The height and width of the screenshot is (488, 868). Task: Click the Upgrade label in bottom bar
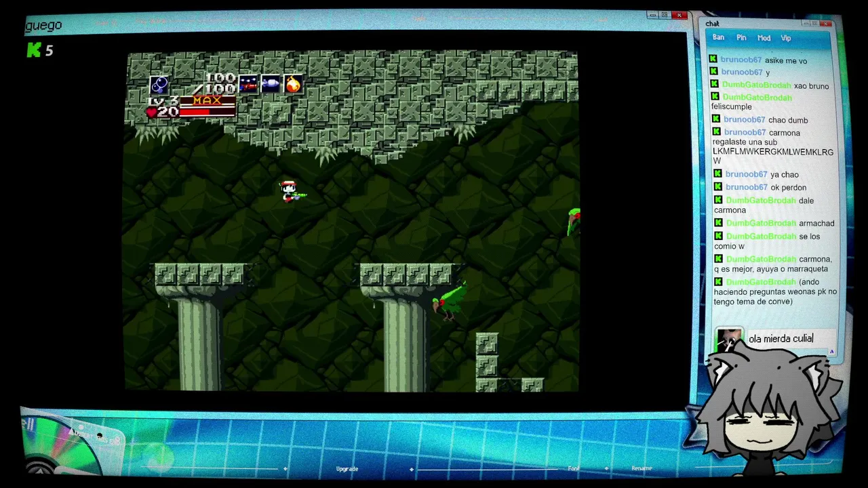[x=347, y=468]
